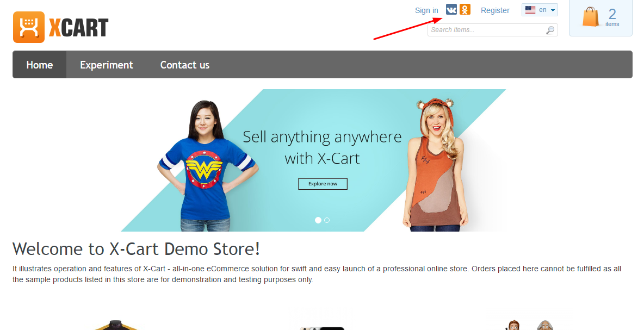
Task: Click the Odnoklassniki social login icon
Action: click(465, 10)
